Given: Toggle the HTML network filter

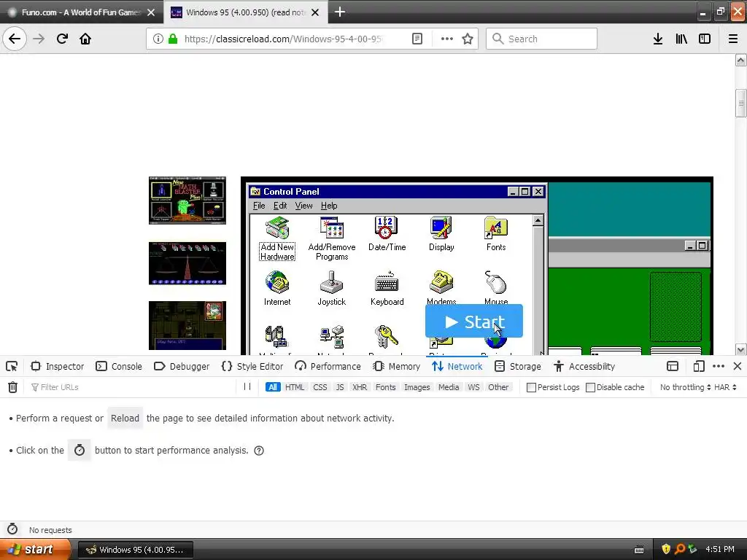Looking at the screenshot, I should [295, 387].
